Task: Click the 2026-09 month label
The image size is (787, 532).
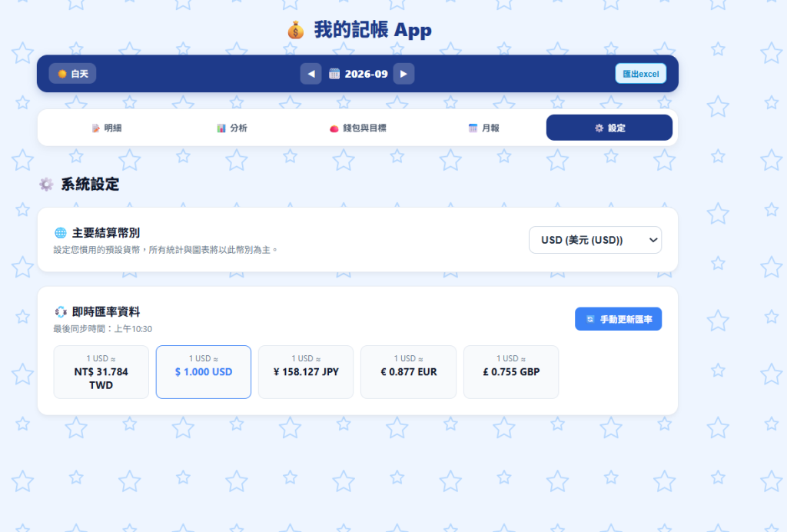Action: click(x=366, y=74)
